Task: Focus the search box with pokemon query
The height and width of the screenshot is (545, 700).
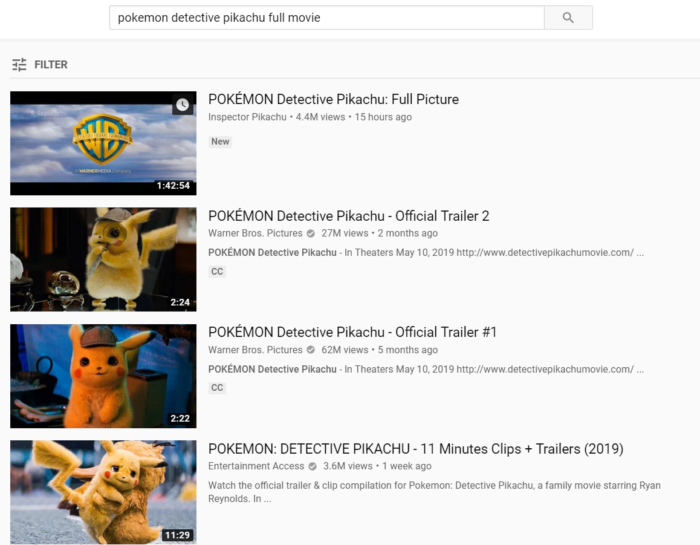Action: (327, 18)
